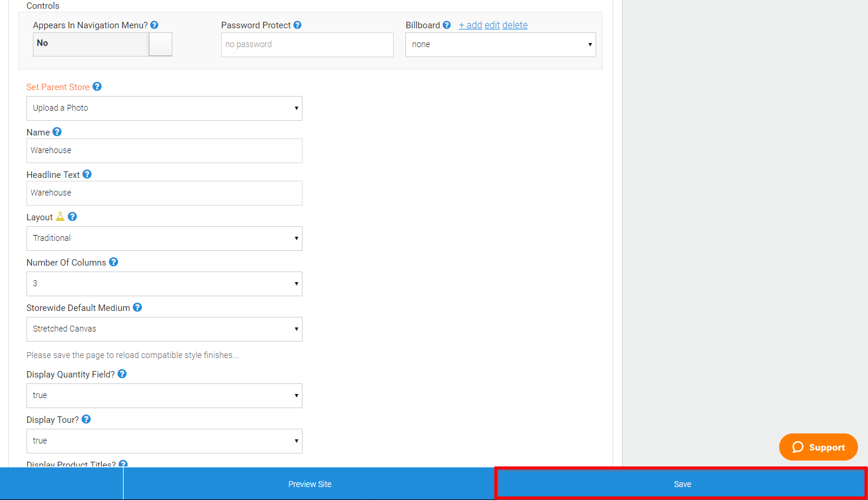Open the Billboard dropdown set to none
Screen dimensions: 868x500
pos(500,44)
